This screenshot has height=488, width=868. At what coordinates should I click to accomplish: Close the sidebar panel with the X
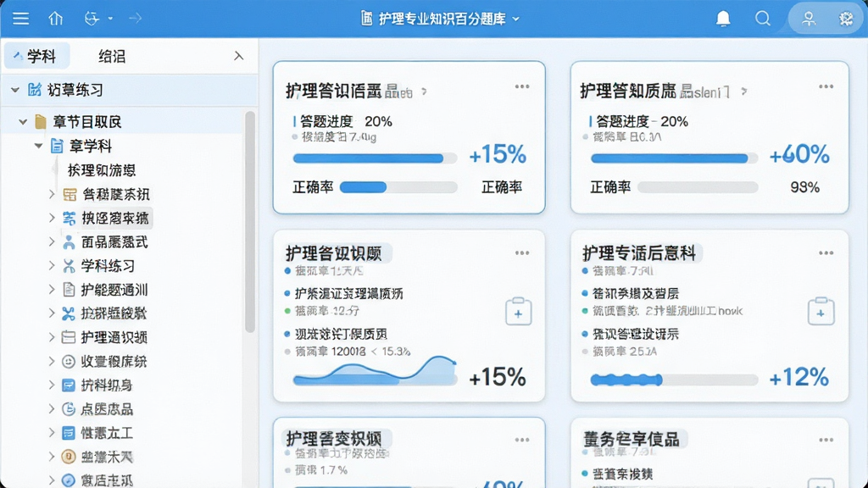pyautogui.click(x=238, y=56)
